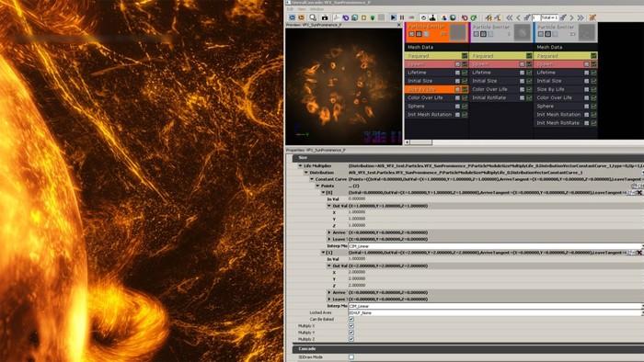Image resolution: width=644 pixels, height=362 pixels.
Task: Click the Play simulation button in toolbar
Action: pyautogui.click(x=393, y=17)
